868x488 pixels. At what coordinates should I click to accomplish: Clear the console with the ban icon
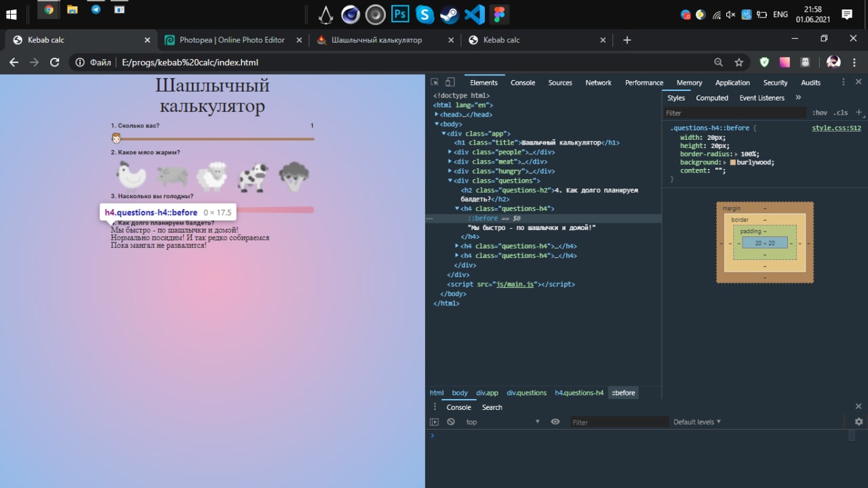tap(451, 421)
